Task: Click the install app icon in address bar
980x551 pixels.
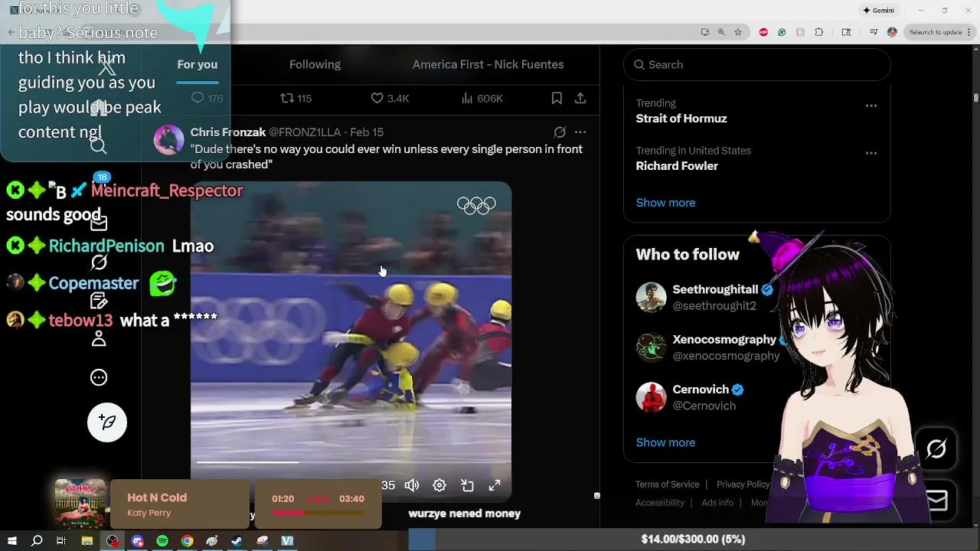Action: click(x=705, y=32)
